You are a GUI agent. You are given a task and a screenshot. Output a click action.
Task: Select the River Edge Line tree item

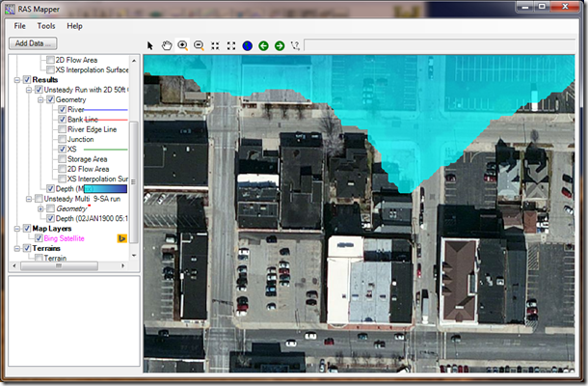pyautogui.click(x=92, y=129)
